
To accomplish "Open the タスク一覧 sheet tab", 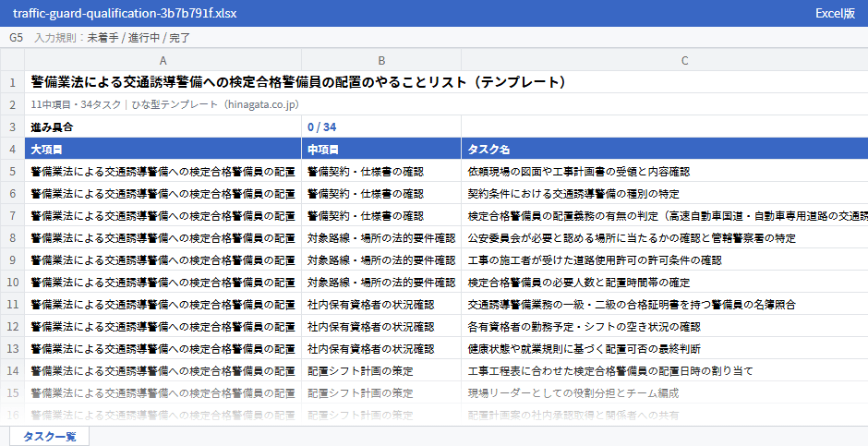I will tap(49, 436).
